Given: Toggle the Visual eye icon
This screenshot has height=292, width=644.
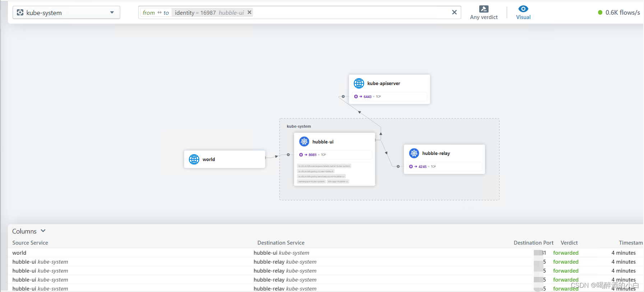Looking at the screenshot, I should tap(523, 9).
